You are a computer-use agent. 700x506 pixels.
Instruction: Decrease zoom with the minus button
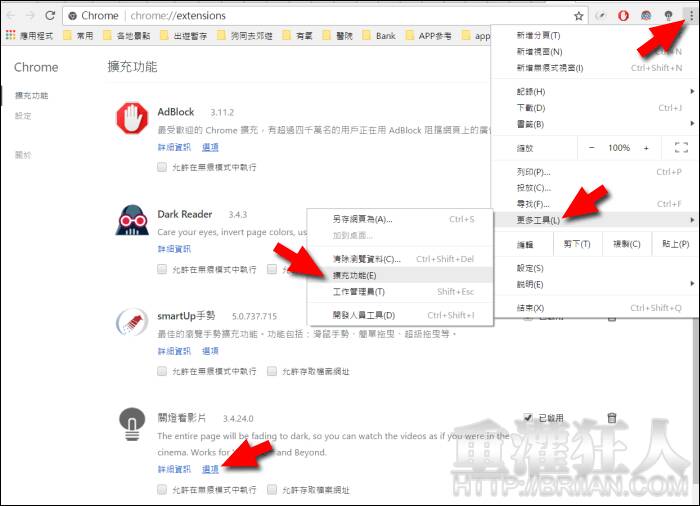pyautogui.click(x=592, y=148)
